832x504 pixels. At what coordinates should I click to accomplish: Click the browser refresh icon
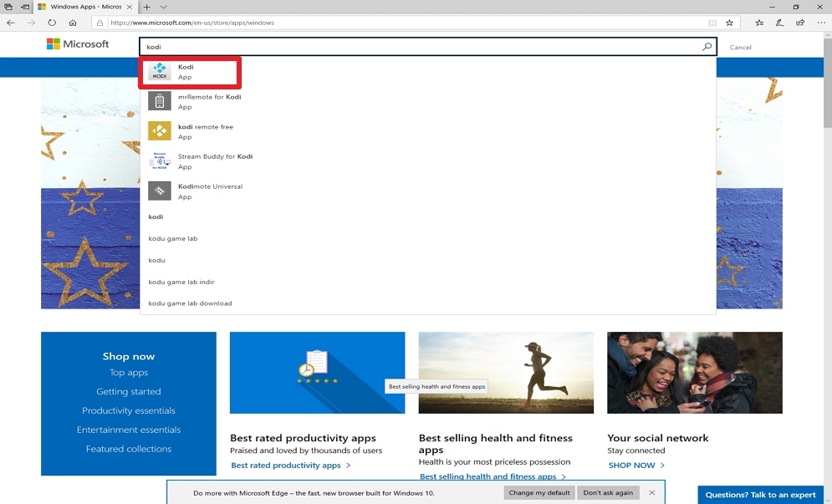coord(52,23)
